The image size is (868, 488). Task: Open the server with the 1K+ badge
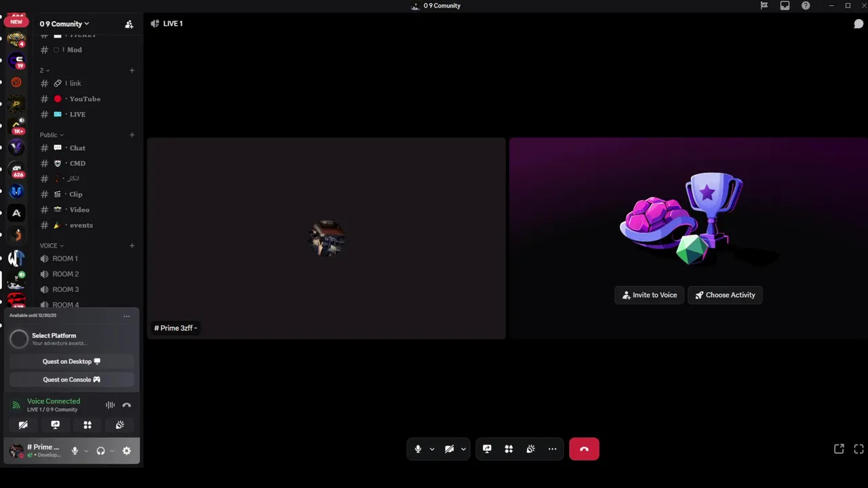[17, 125]
